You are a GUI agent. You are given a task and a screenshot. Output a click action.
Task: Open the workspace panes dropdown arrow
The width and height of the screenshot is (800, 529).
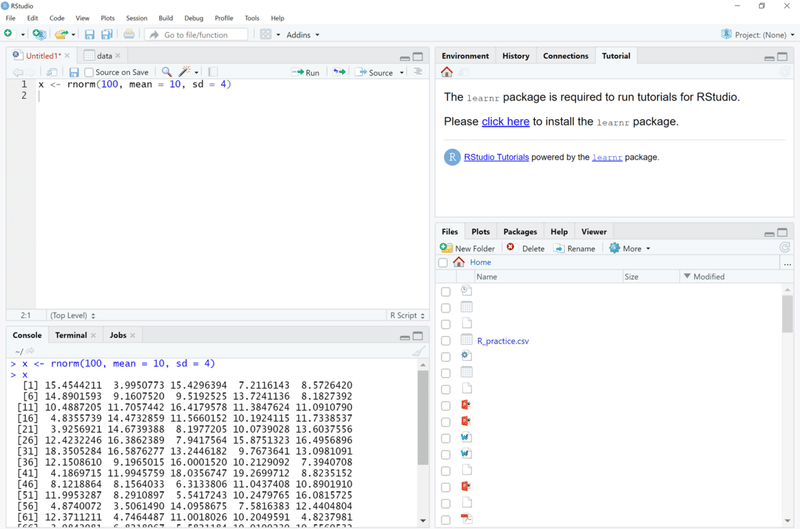click(x=278, y=35)
